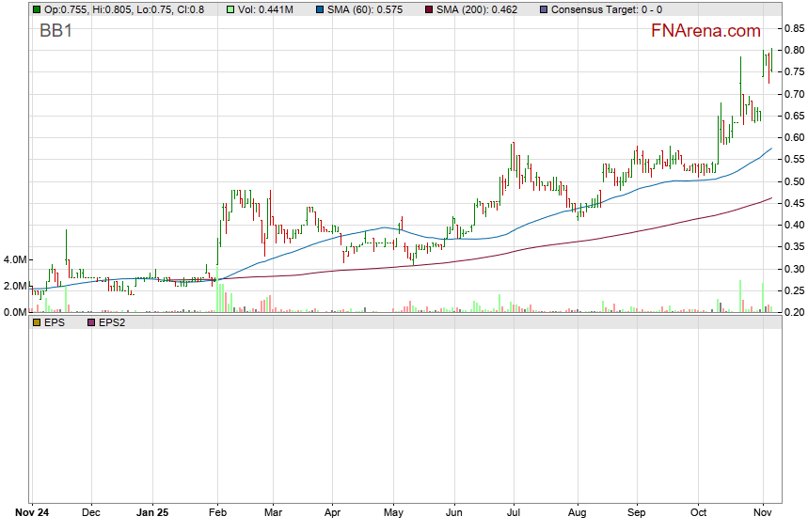Click the EPS2 label in lower panel
Viewport: 808px width, 532px height.
pyautogui.click(x=111, y=321)
